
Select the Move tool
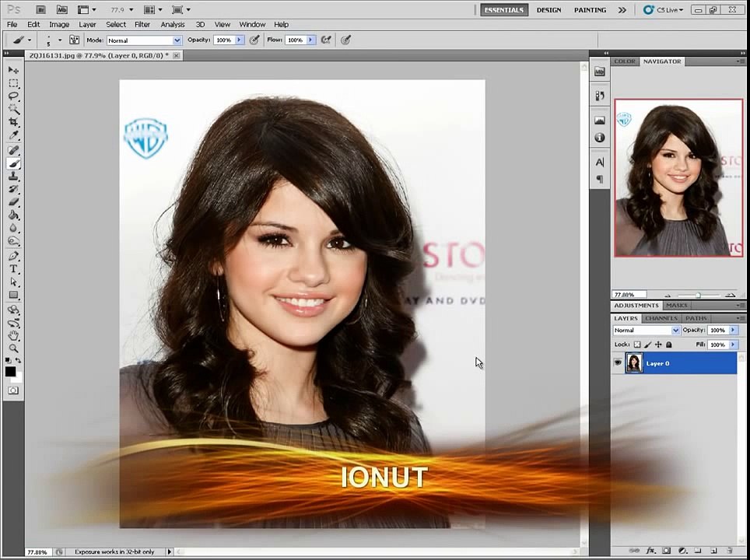point(13,70)
